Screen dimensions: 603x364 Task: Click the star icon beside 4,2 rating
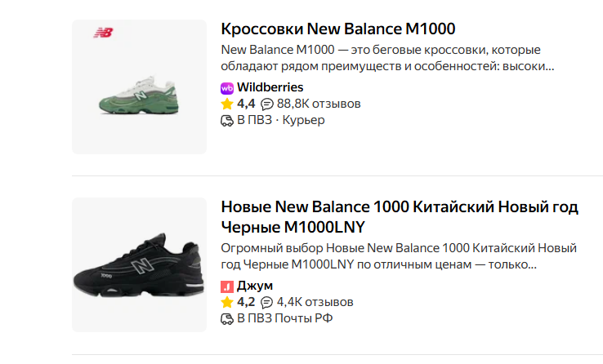tap(227, 302)
